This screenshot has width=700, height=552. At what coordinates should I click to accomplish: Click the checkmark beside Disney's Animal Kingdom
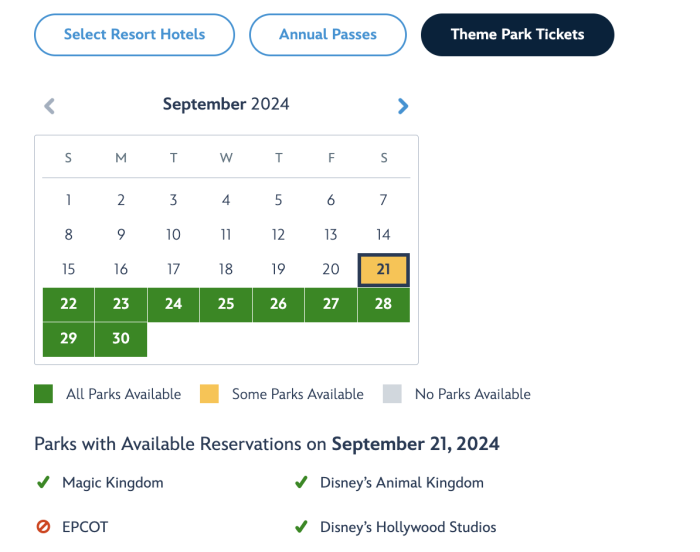[300, 483]
